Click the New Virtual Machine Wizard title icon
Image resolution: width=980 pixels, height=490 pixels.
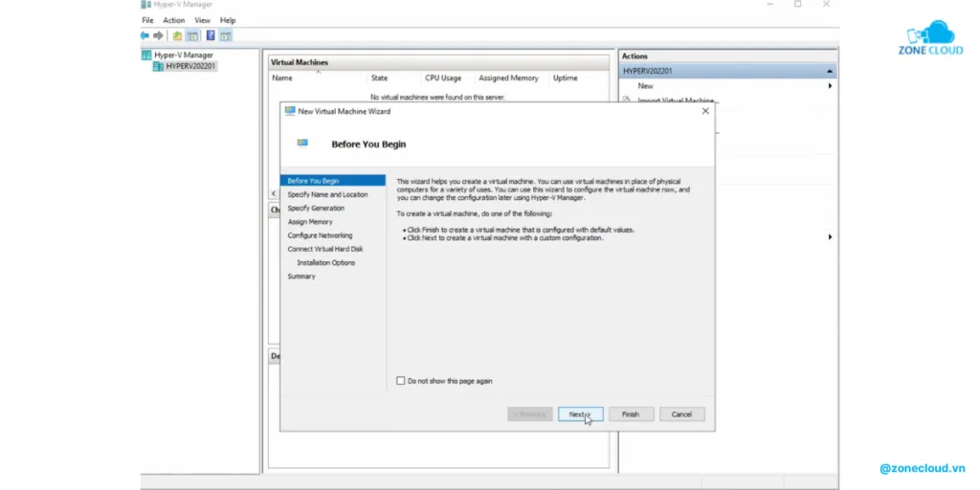[x=290, y=111]
